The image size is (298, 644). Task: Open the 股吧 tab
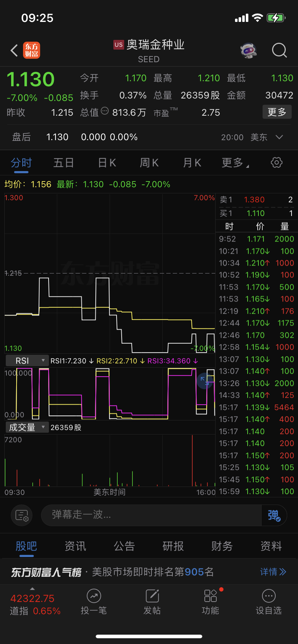[26, 546]
